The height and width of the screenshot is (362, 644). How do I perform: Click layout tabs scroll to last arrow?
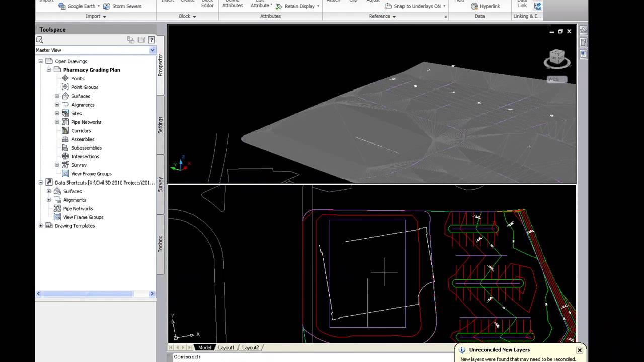(190, 348)
